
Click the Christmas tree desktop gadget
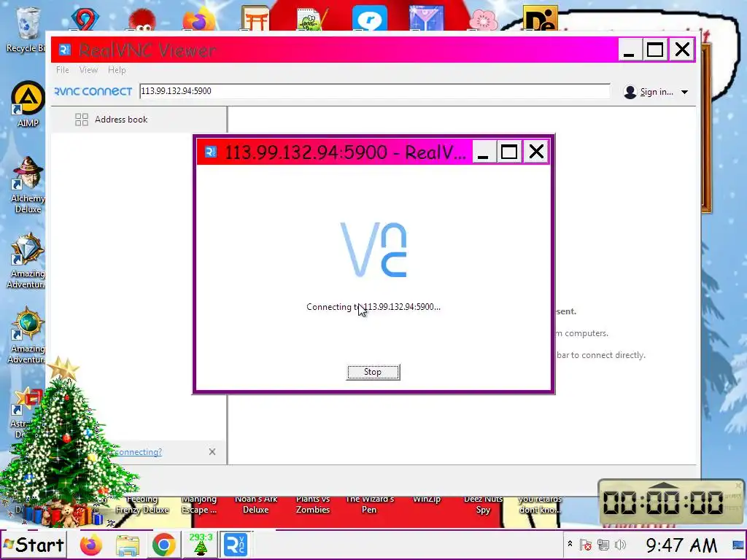pyautogui.click(x=66, y=443)
